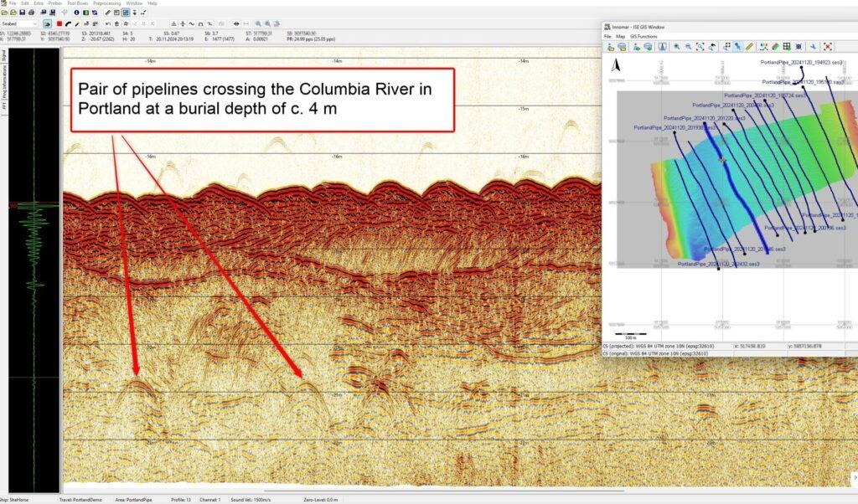This screenshot has height=504, width=858.
Task: Select the ruler measure tool in GIS window
Action: 750,47
